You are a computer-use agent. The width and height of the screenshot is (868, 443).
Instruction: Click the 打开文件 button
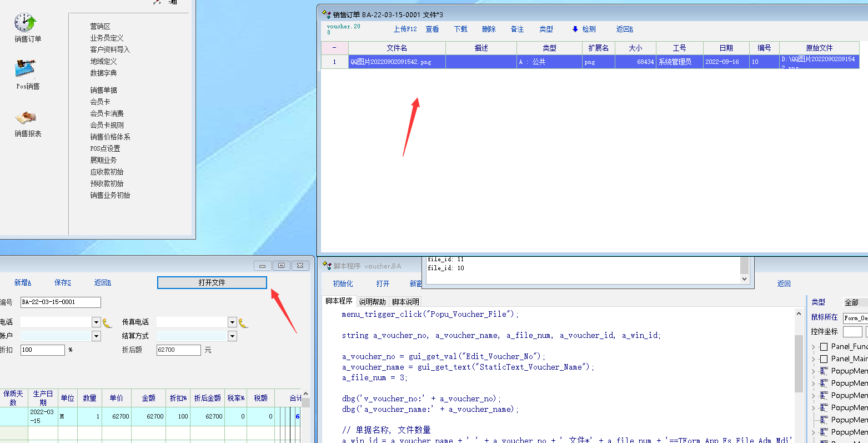(x=212, y=282)
